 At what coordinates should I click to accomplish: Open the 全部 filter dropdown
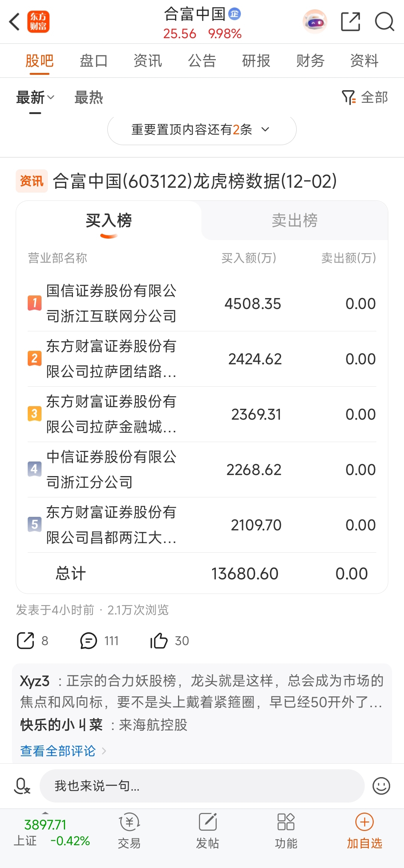tap(365, 98)
